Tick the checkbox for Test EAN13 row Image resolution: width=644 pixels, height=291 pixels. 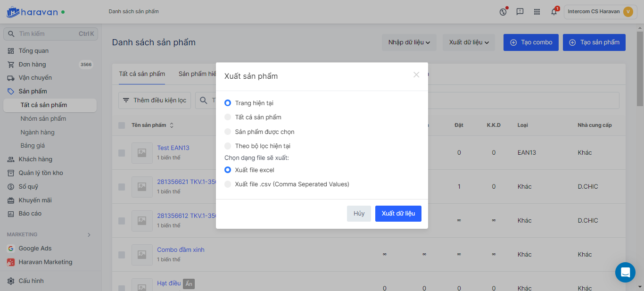122,153
